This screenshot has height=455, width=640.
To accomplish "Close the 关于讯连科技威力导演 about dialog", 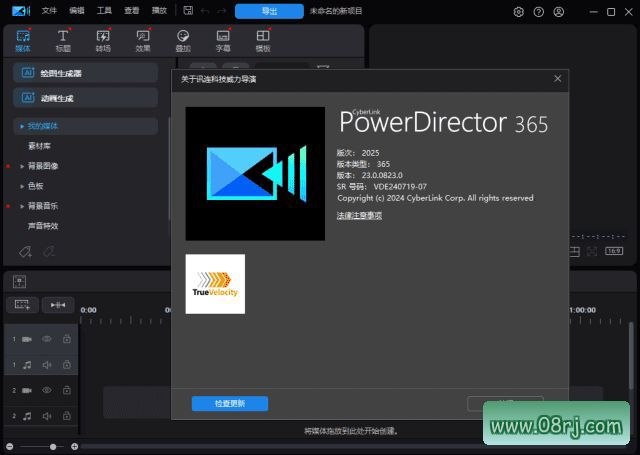I will (558, 78).
